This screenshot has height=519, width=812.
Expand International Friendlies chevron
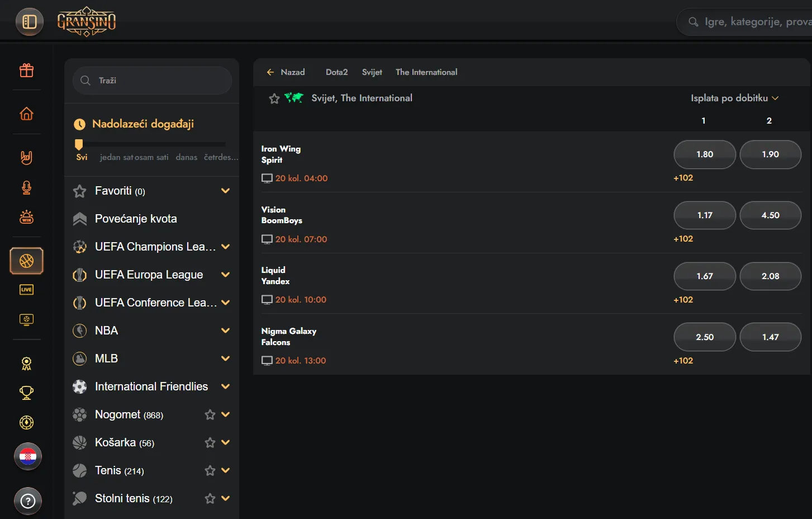click(226, 386)
